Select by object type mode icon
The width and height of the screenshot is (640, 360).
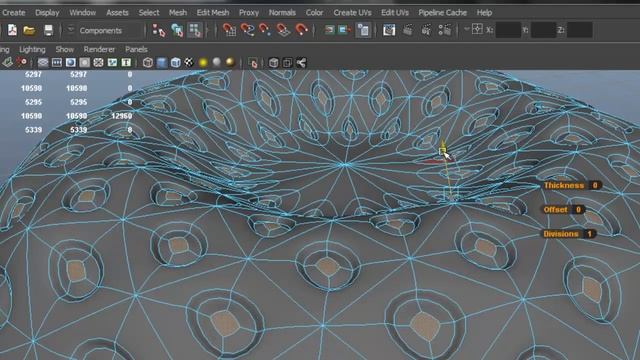(x=177, y=30)
